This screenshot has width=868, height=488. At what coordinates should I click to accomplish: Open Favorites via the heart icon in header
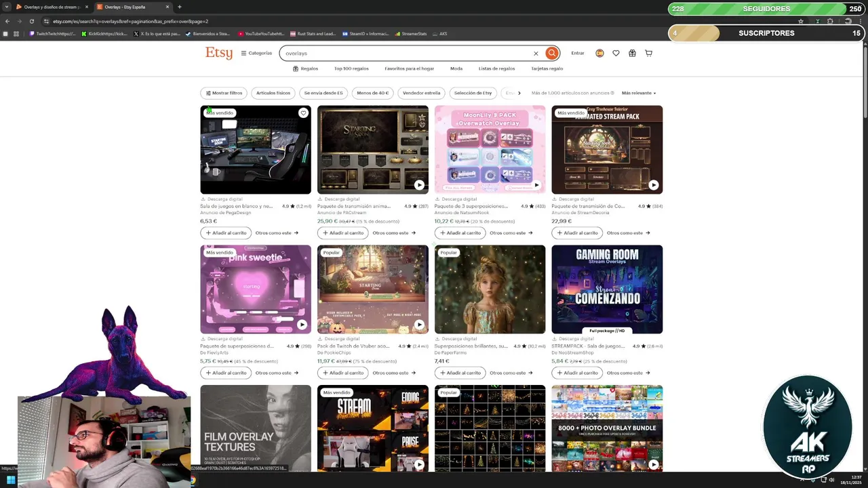(x=616, y=53)
